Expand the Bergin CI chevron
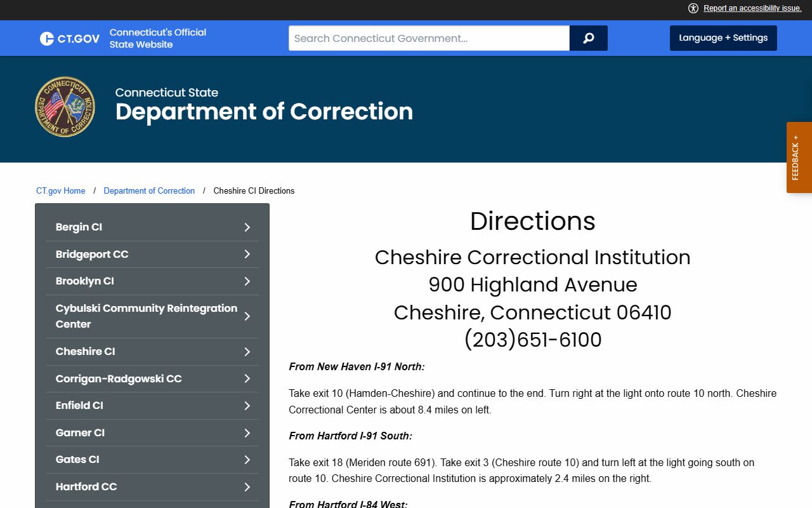 247,227
